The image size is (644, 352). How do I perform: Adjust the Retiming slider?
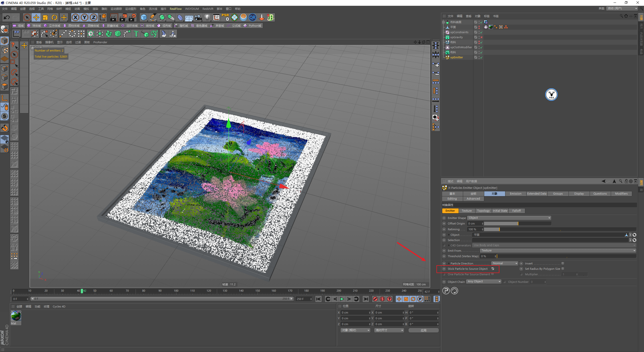tap(560, 229)
